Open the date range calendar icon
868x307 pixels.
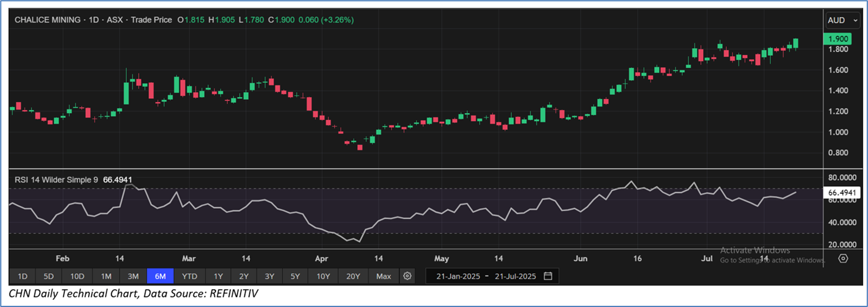[548, 276]
